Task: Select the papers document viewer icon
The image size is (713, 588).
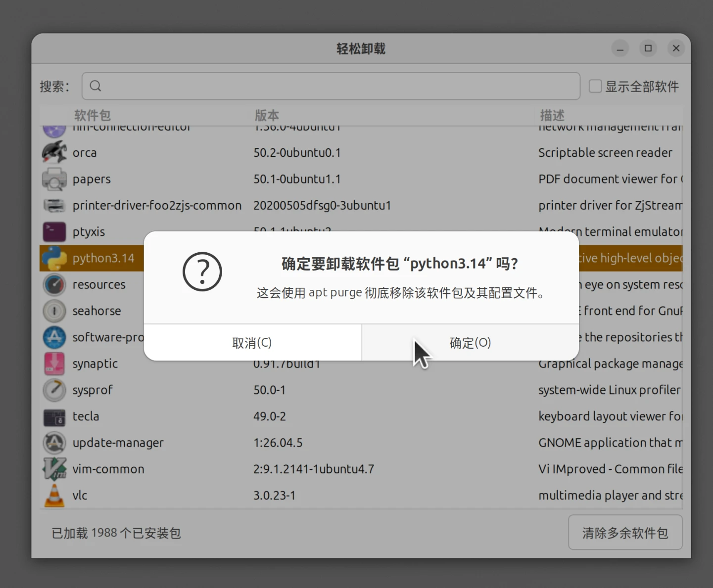Action: (54, 179)
